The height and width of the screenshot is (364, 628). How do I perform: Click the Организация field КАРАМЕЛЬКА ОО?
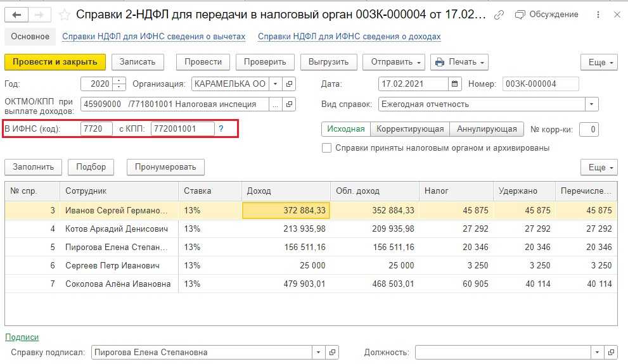[230, 84]
